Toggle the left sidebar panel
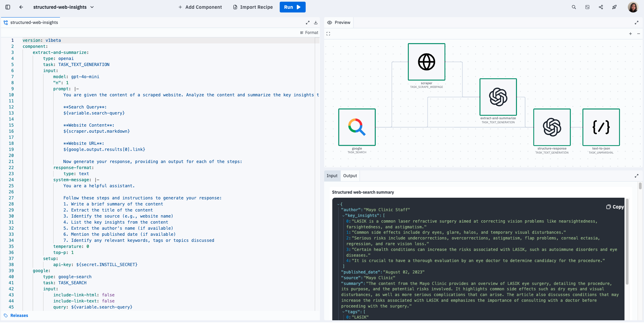 (x=8, y=7)
